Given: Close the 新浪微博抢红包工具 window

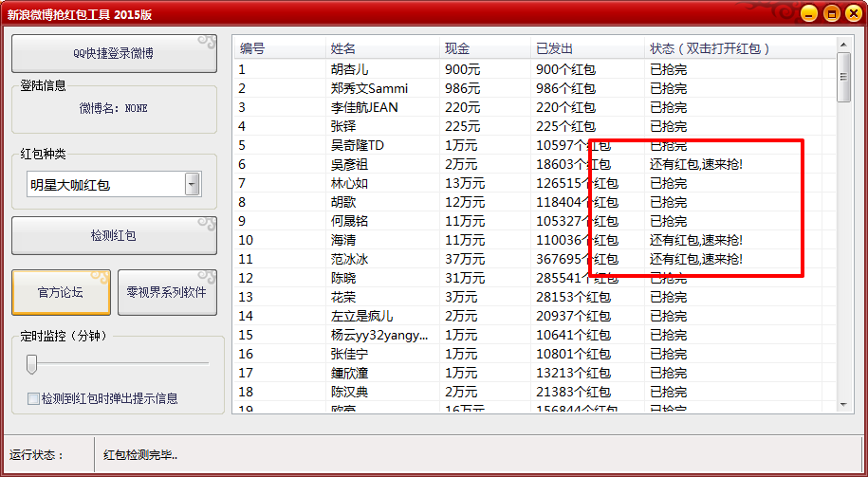Looking at the screenshot, I should click(853, 14).
